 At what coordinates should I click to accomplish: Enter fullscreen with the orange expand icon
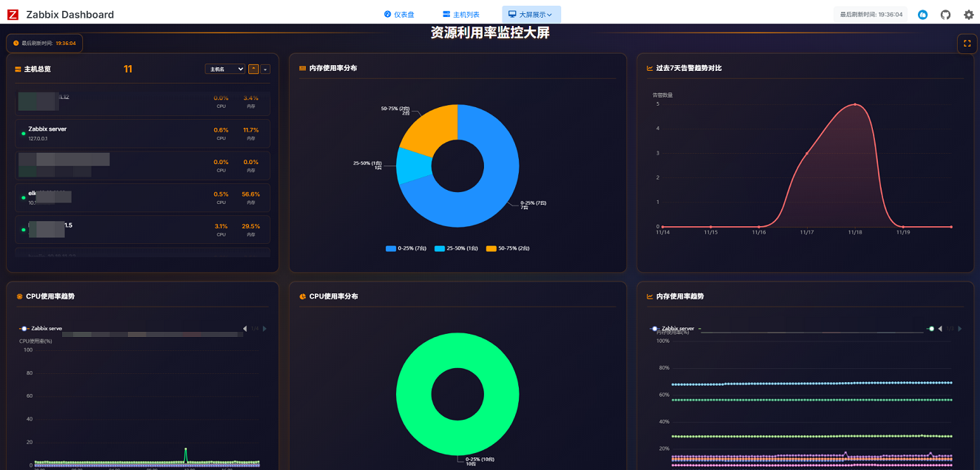[x=967, y=44]
